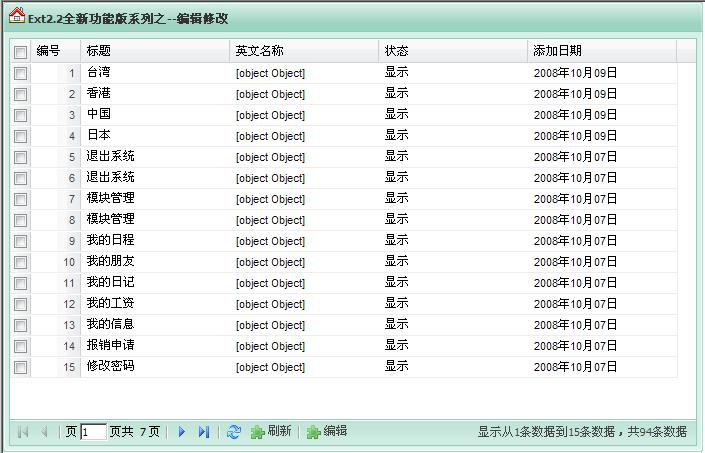Check the checkbox of row number 5
Viewport: 705px width, 453px height.
pos(20,157)
